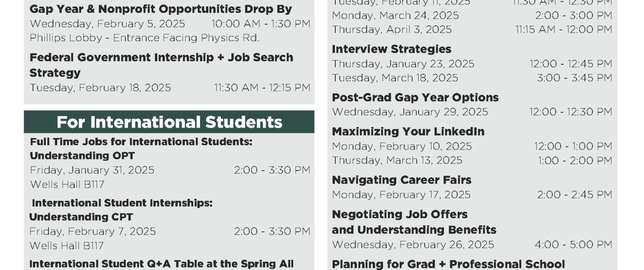Click the Wednesday, February 26, 2025 date
This screenshot has width=644, height=270.
click(x=413, y=245)
